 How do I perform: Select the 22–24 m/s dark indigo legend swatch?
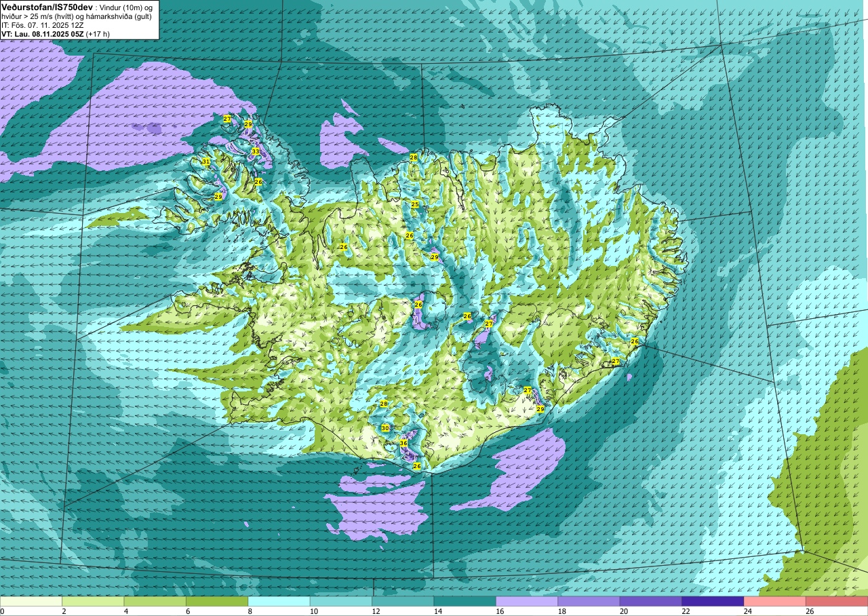click(713, 601)
